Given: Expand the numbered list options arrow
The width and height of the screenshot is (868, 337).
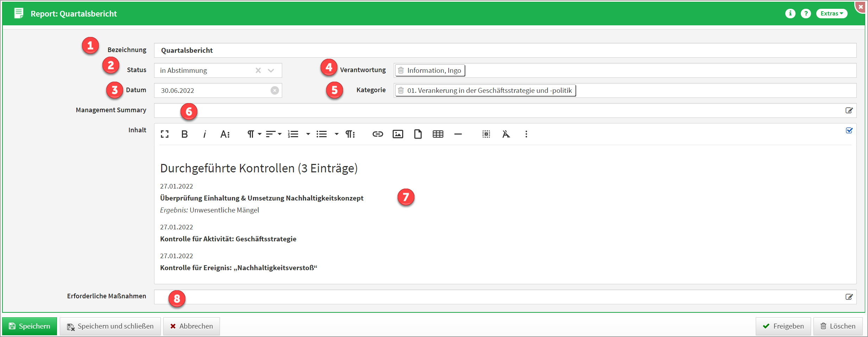Looking at the screenshot, I should click(x=308, y=134).
